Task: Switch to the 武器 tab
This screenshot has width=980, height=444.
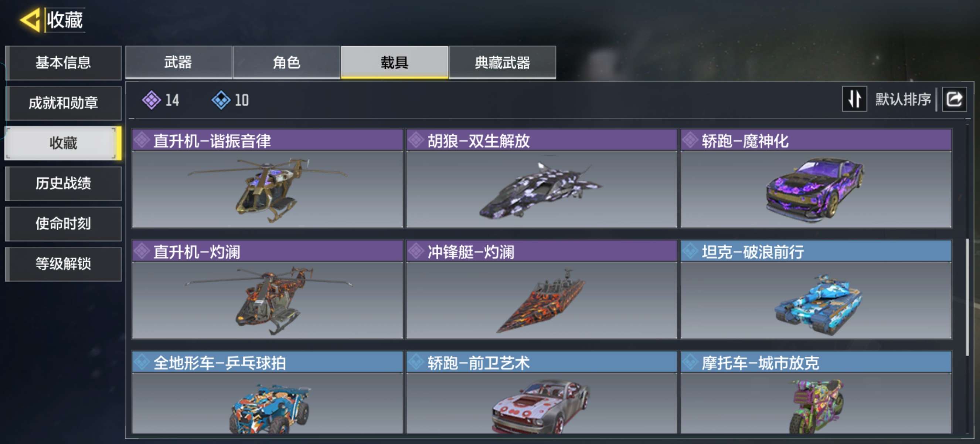Action: (x=178, y=63)
